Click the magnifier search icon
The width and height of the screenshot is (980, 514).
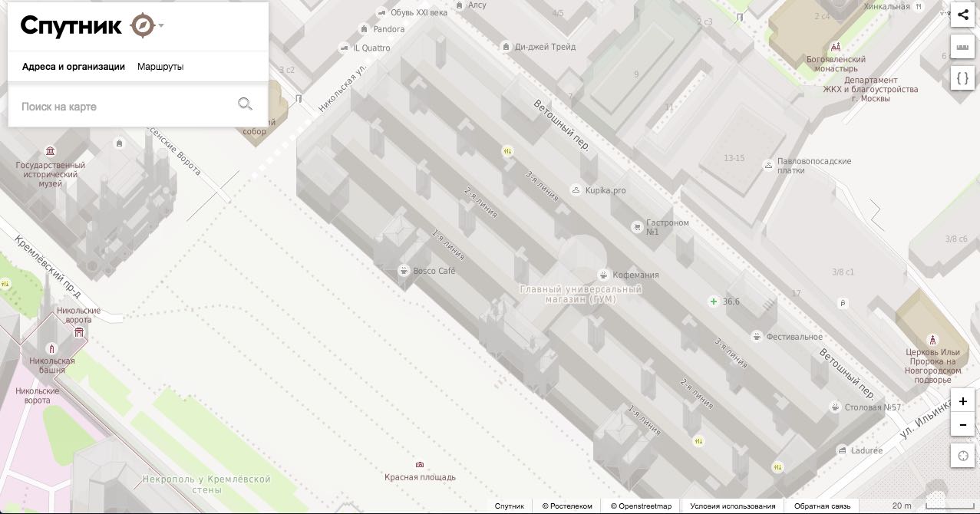246,104
